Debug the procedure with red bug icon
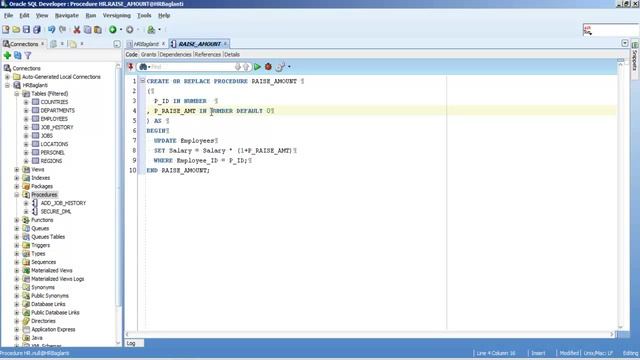This screenshot has width=640, height=360. click(x=268, y=67)
